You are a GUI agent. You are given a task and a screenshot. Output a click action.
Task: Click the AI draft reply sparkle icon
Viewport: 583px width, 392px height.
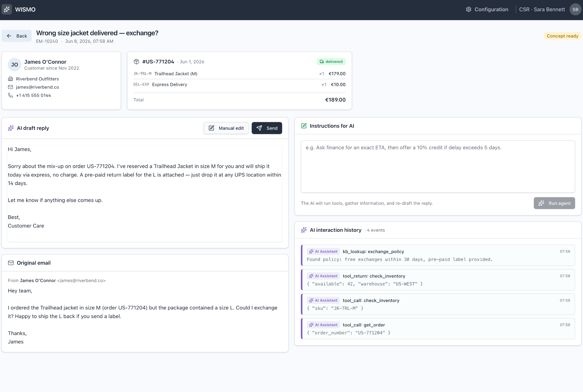coord(11,128)
